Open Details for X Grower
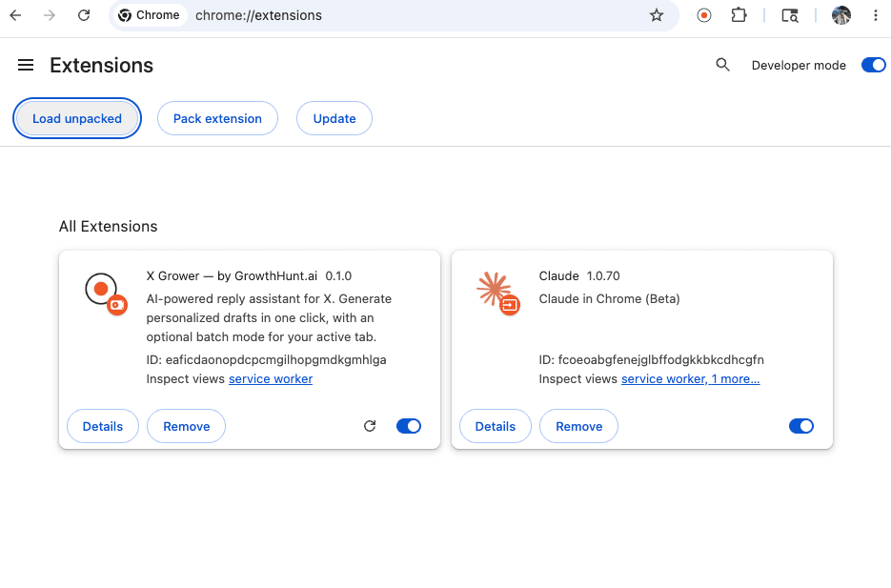Viewport: 891px width, 588px height. (103, 426)
